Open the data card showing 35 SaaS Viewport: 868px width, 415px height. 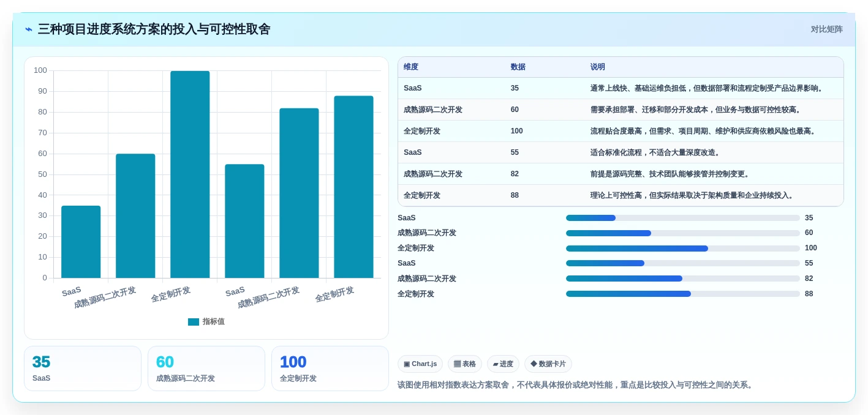[83, 368]
